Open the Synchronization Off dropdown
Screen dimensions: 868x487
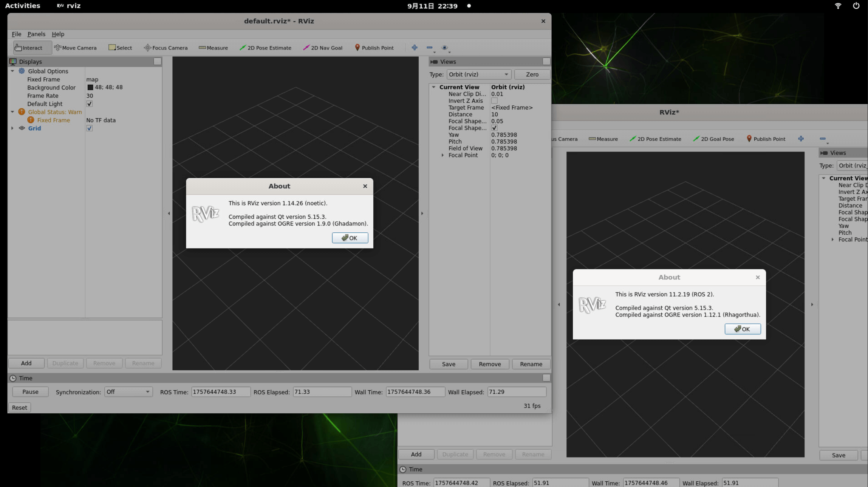click(128, 392)
